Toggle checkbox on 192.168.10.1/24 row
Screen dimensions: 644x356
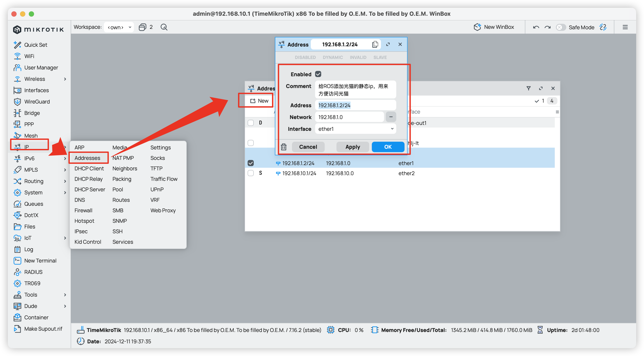[x=250, y=173]
